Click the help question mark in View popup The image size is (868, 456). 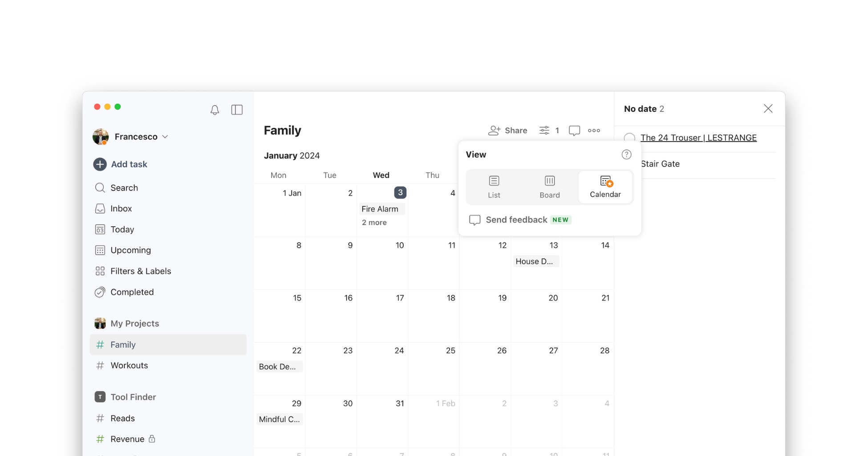(x=626, y=154)
